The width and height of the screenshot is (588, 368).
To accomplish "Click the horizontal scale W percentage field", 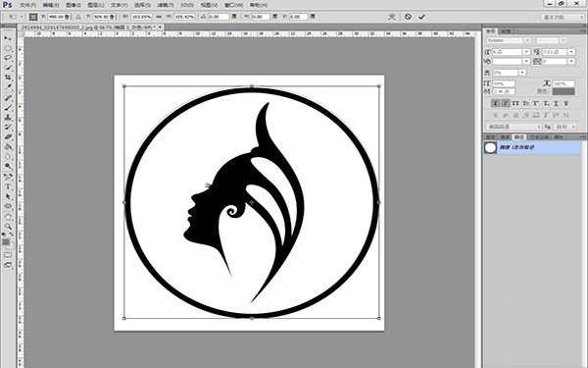I will point(142,17).
